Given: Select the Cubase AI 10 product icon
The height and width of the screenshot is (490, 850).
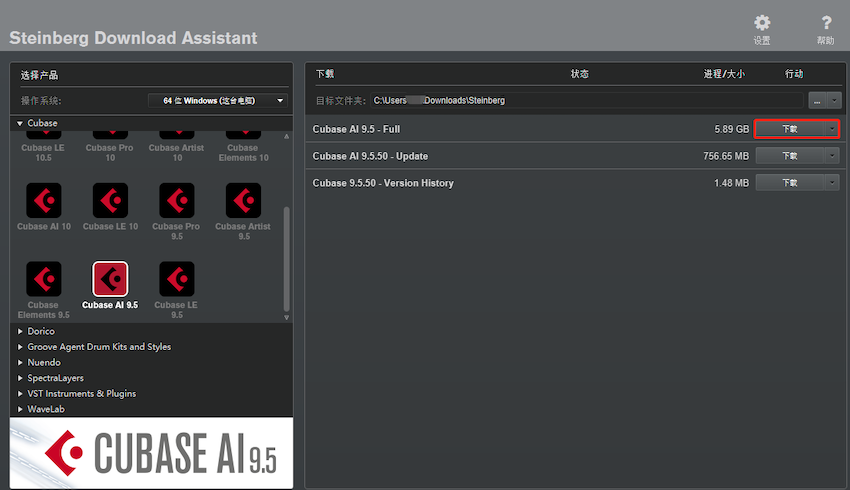Looking at the screenshot, I should [x=44, y=200].
